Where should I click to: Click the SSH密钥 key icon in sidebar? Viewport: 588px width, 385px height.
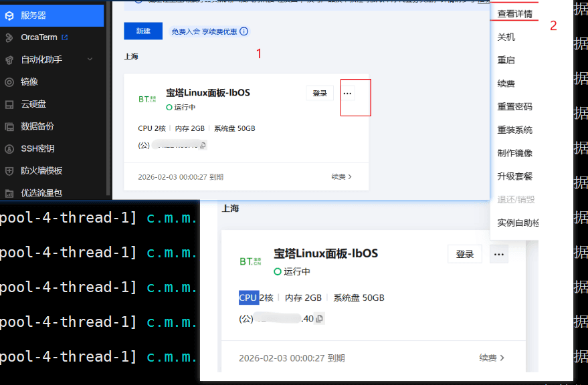coord(9,149)
